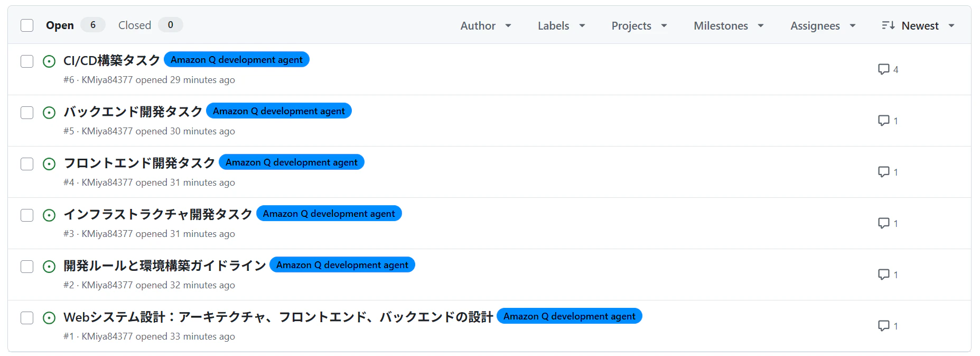980x356 pixels.
Task: Select the checkbox for インフラストラクチャ開発タスク
Action: (x=27, y=215)
